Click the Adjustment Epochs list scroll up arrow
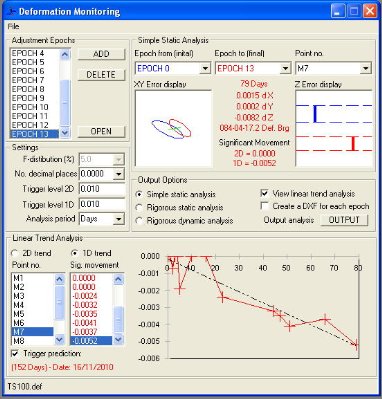This screenshot has width=382, height=399. pyautogui.click(x=65, y=54)
